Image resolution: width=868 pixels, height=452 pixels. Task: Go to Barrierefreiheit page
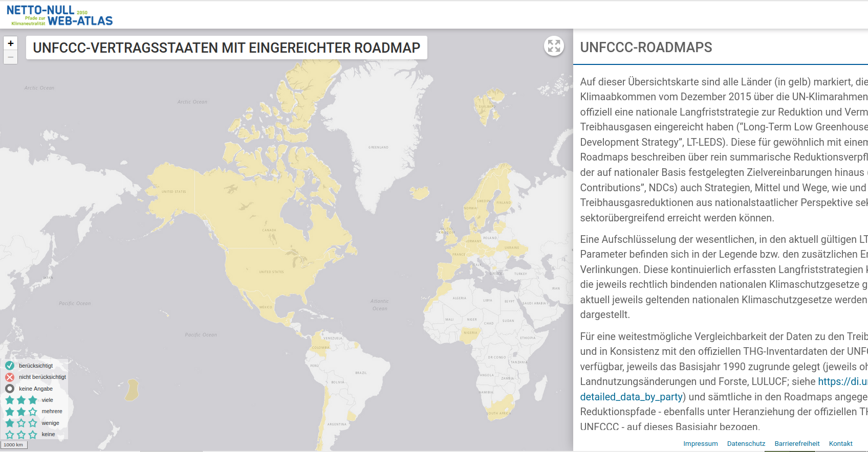[797, 444]
